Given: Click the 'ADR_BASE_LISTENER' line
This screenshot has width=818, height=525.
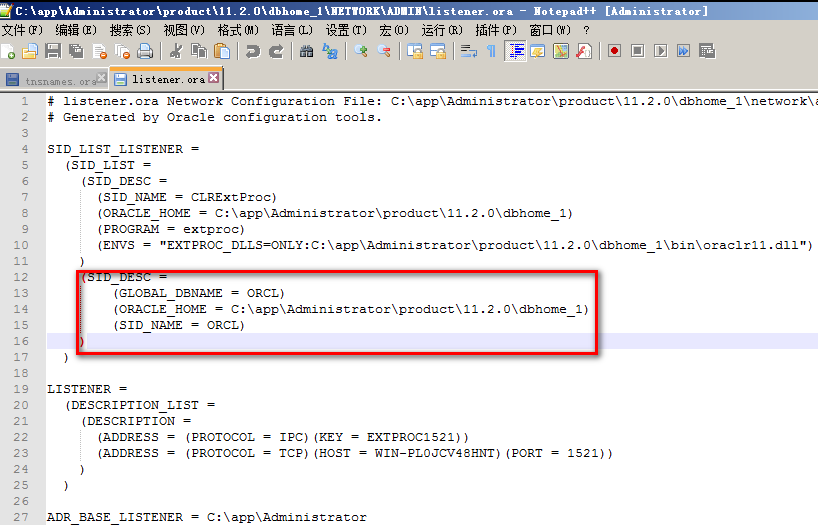Looking at the screenshot, I should pyautogui.click(x=207, y=517).
